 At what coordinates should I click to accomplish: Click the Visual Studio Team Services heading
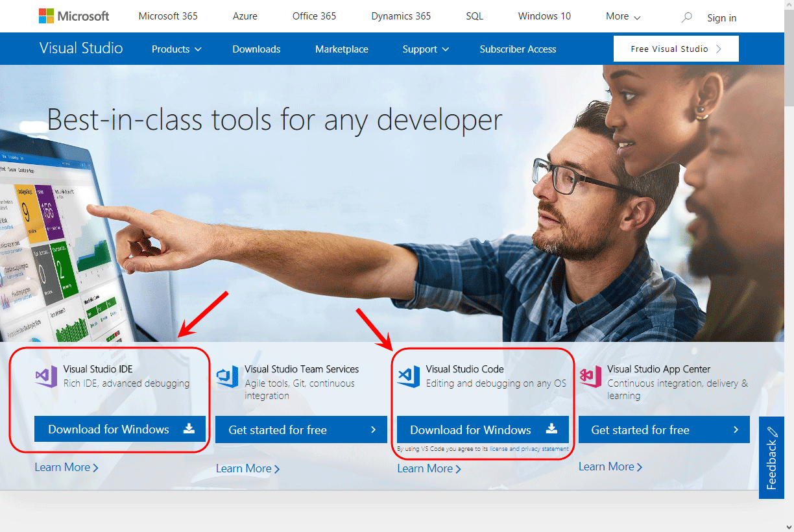[302, 369]
